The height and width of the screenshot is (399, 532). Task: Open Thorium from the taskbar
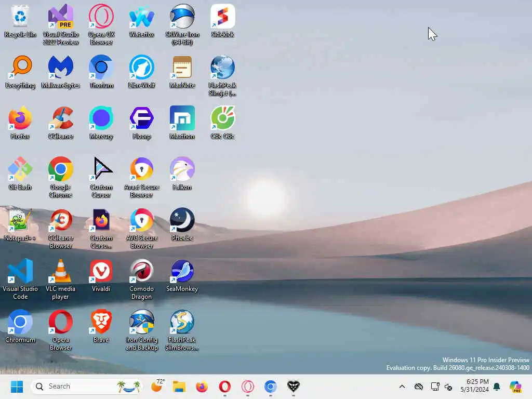270,387
